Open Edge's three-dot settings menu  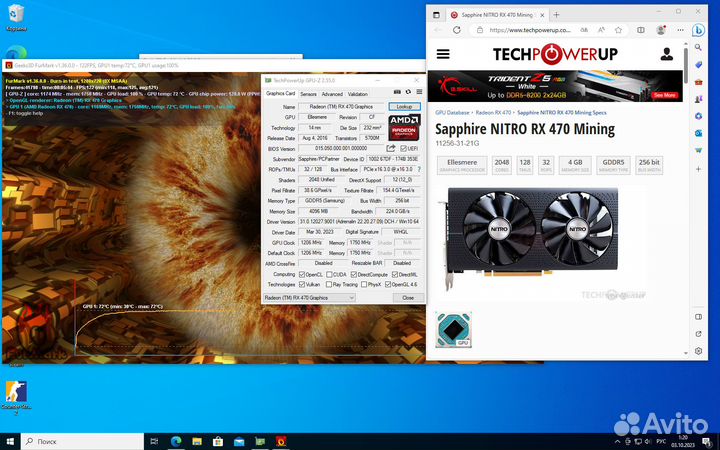(681, 30)
